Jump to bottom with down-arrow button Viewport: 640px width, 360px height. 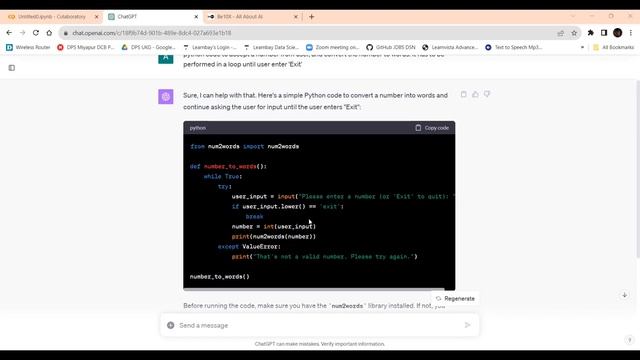coord(624,295)
